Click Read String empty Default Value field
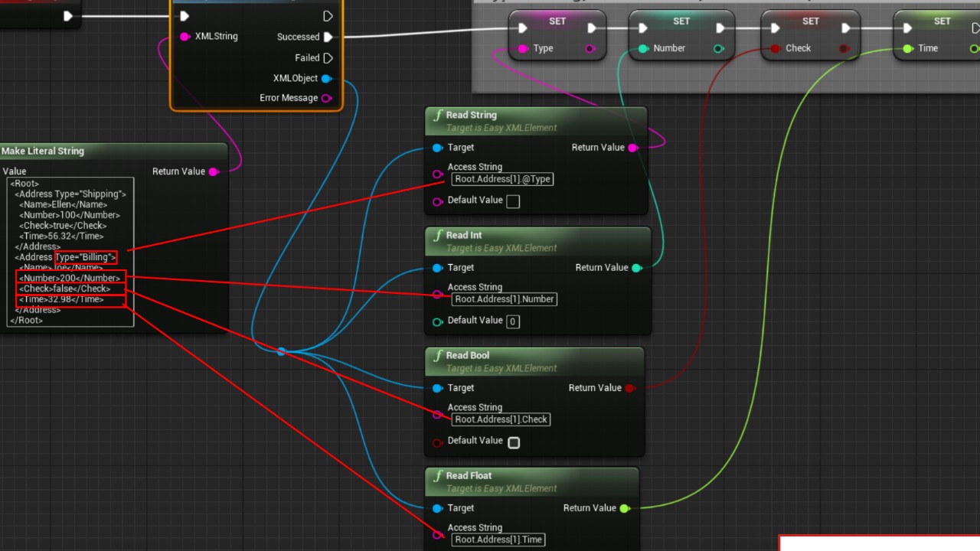980x551 pixels. click(x=513, y=201)
